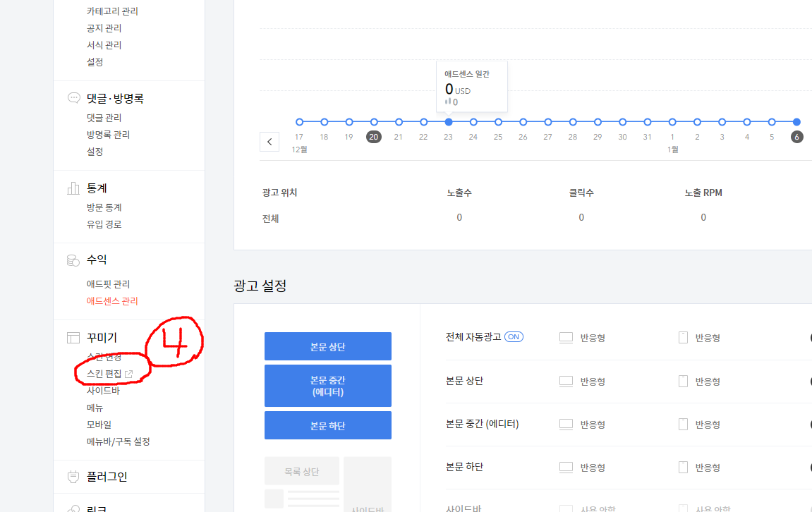Open 방명록 관리 menu item

(108, 135)
